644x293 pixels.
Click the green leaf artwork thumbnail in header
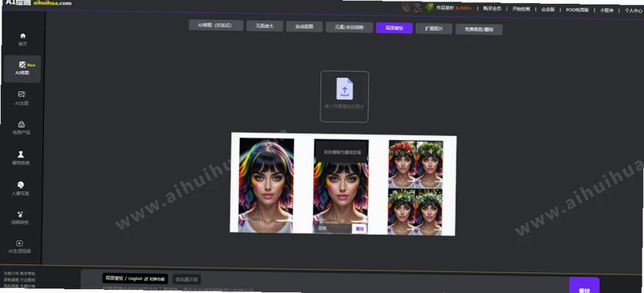[x=429, y=7]
